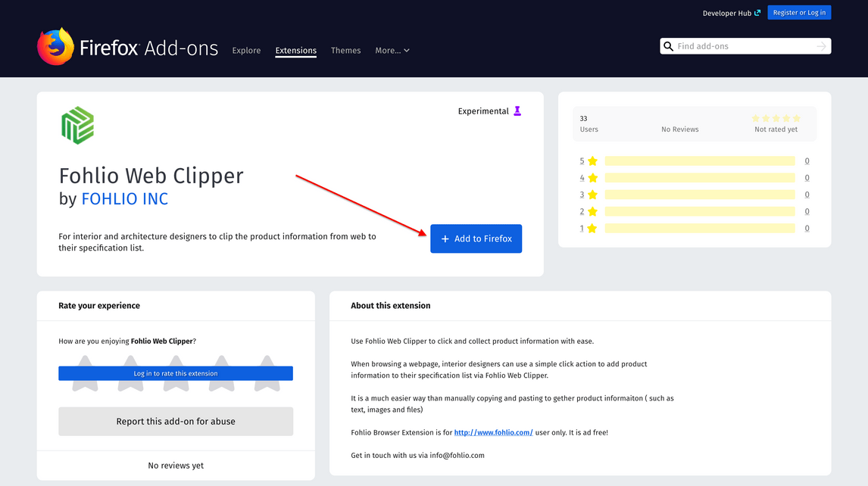Click the star icon in the 5-star row
Image resolution: width=868 pixels, height=486 pixels.
[592, 161]
